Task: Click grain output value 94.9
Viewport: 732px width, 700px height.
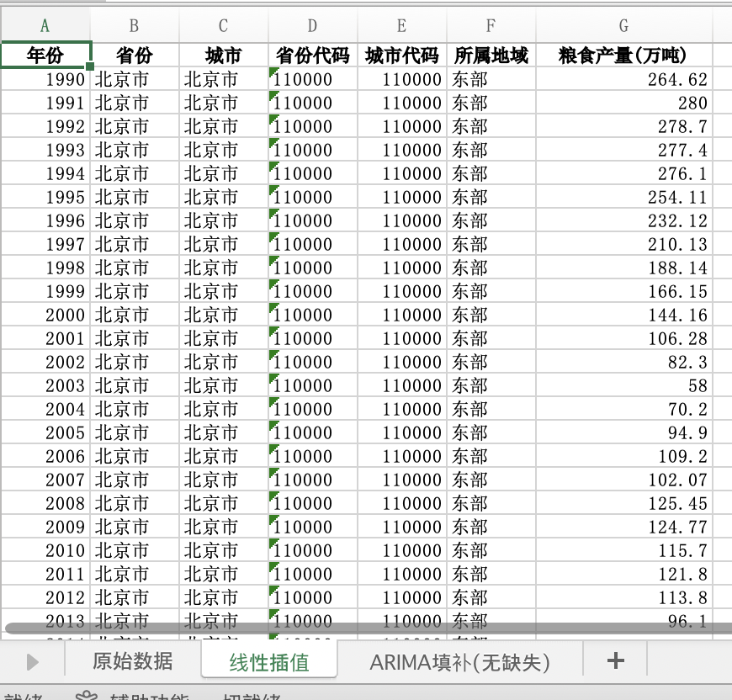Action: click(624, 432)
